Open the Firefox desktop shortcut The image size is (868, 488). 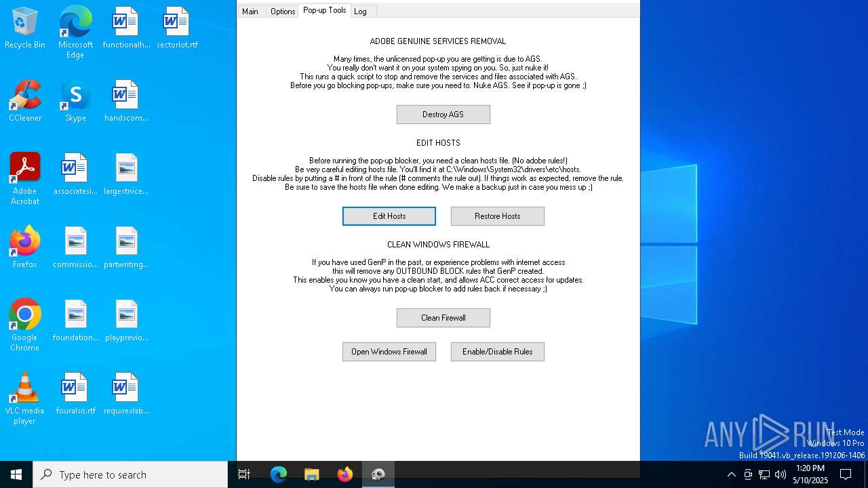25,247
